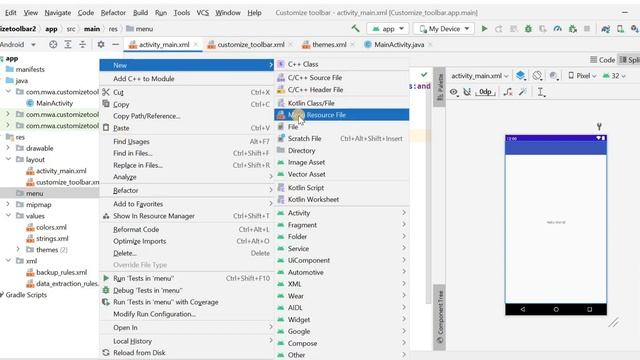Click Copy Path/Reference... entry

point(187,116)
